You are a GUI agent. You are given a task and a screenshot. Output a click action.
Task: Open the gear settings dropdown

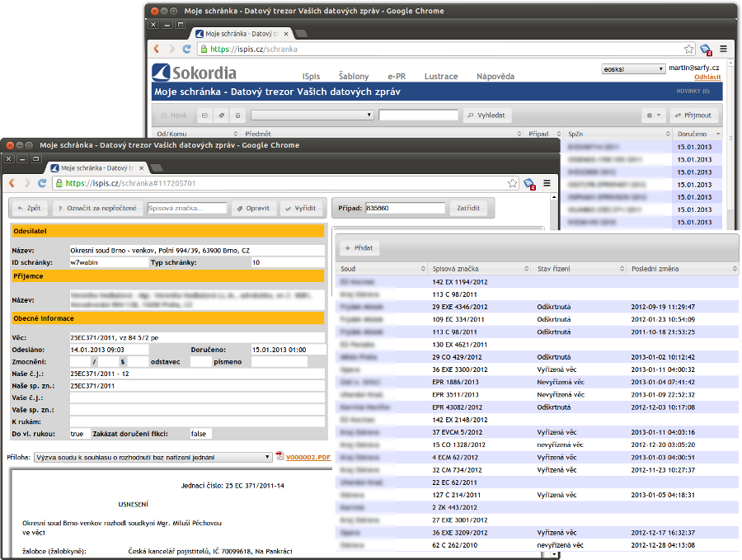point(654,115)
